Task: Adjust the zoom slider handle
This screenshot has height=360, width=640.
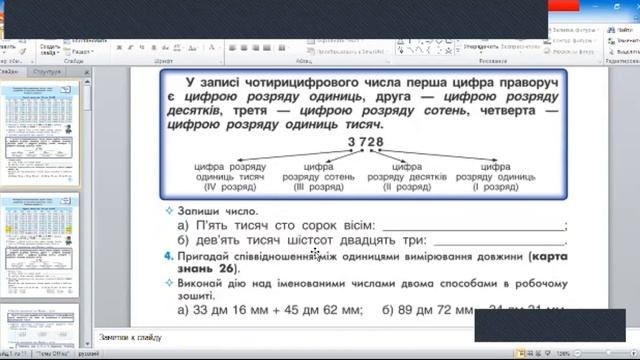Action: (x=608, y=353)
